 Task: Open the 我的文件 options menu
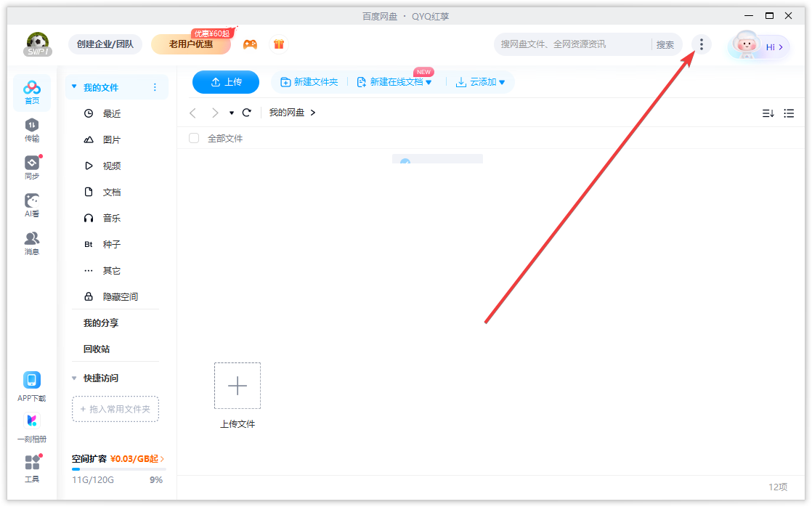point(155,86)
